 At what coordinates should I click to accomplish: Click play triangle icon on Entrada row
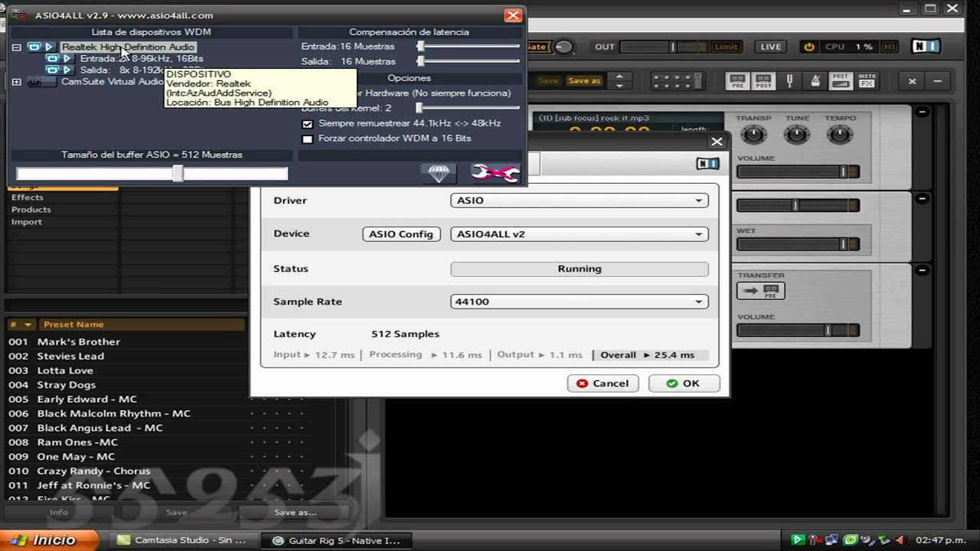click(x=67, y=59)
